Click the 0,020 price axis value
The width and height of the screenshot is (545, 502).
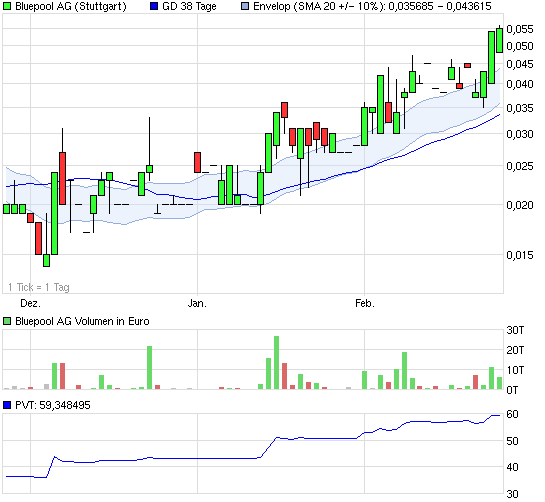[x=520, y=205]
